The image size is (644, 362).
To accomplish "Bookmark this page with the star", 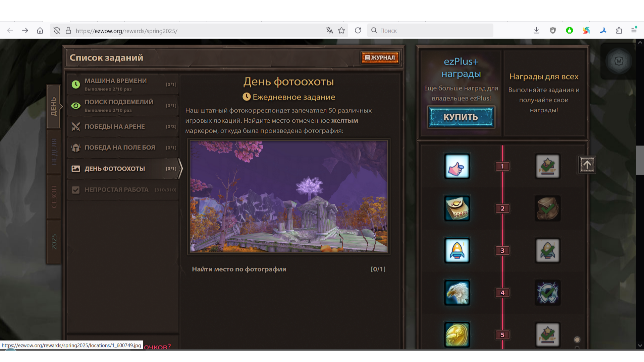I will pos(341,31).
